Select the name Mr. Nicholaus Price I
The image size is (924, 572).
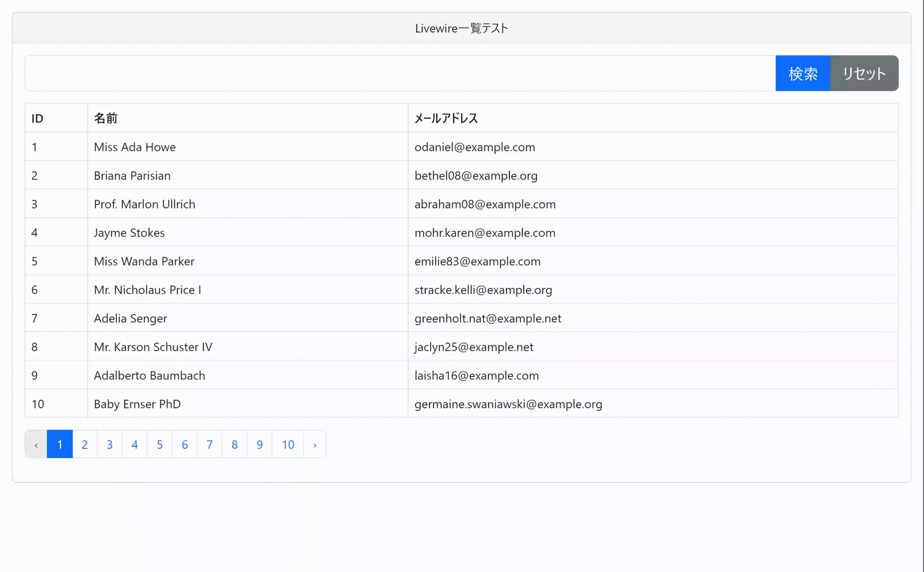coord(147,290)
